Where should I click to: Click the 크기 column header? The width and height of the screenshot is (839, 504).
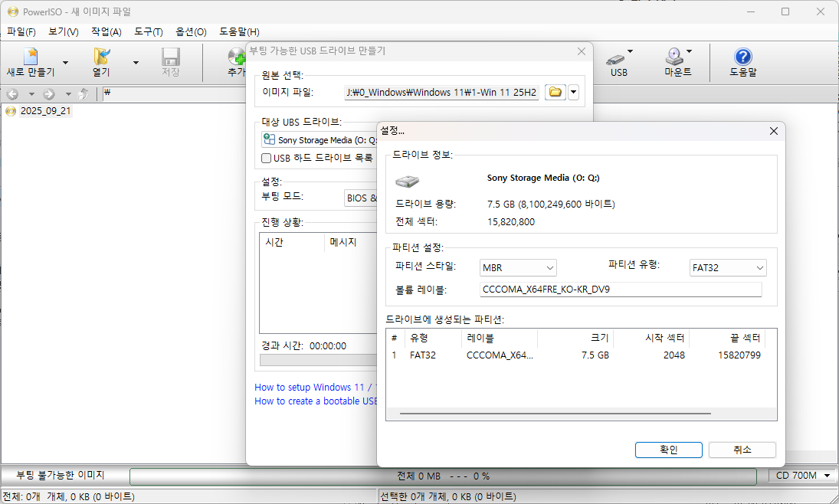pos(575,338)
